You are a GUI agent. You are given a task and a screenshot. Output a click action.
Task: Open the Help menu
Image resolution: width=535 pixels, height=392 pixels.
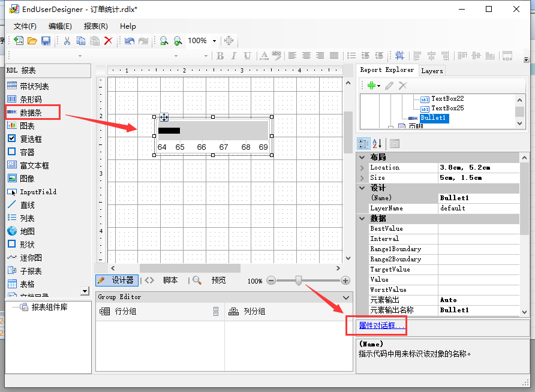[128, 26]
